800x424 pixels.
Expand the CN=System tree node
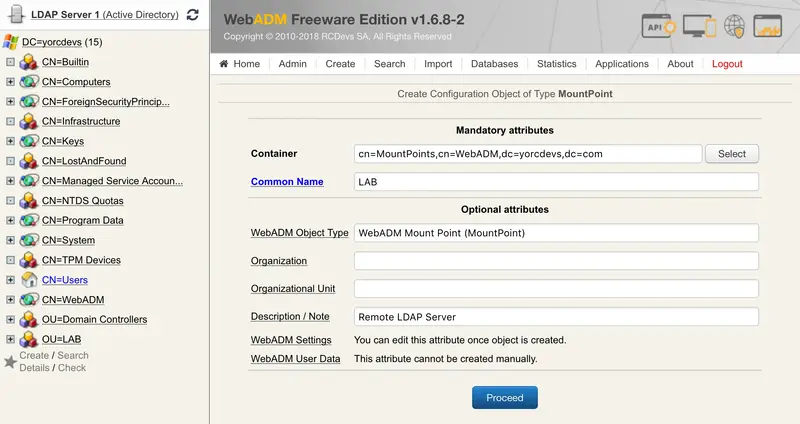[10, 240]
